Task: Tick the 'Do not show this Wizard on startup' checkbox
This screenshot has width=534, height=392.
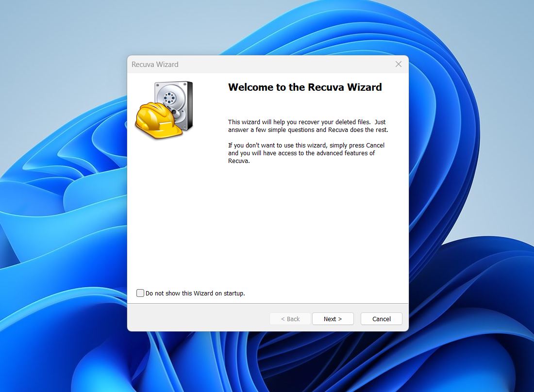Action: pyautogui.click(x=140, y=293)
